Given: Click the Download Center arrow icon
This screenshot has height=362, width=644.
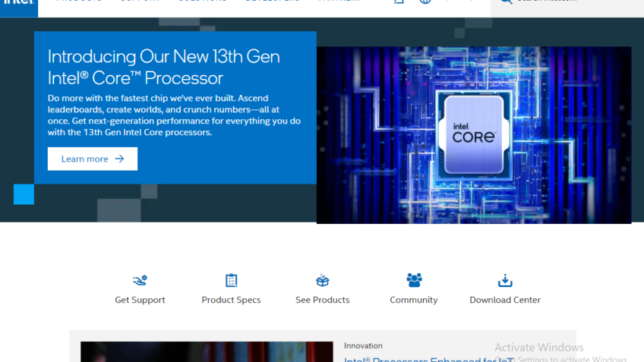Looking at the screenshot, I should (x=505, y=281).
